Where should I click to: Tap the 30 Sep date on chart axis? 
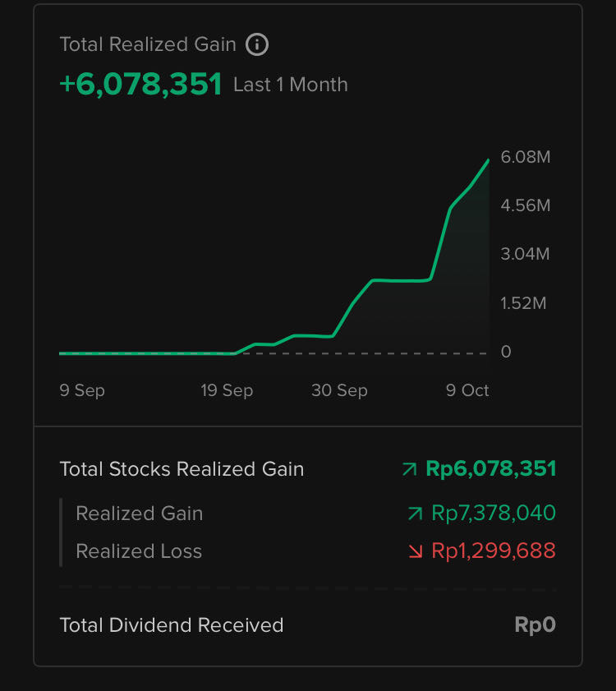coord(339,390)
